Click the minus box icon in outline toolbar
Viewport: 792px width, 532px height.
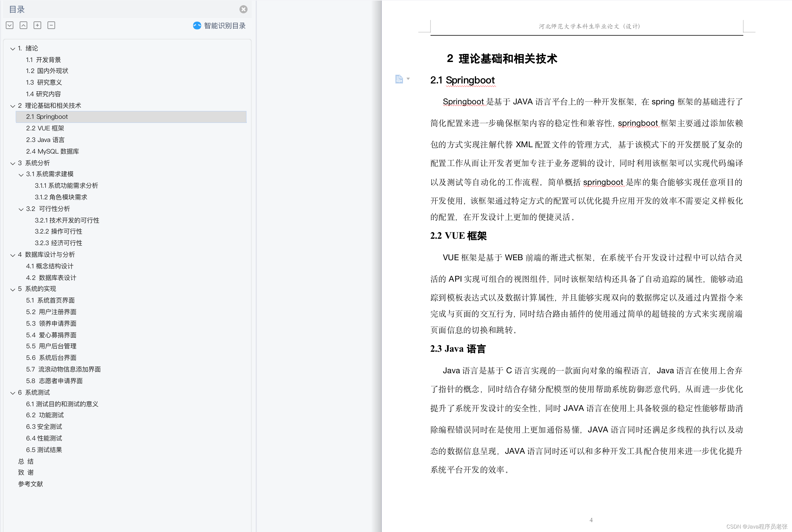click(x=51, y=25)
